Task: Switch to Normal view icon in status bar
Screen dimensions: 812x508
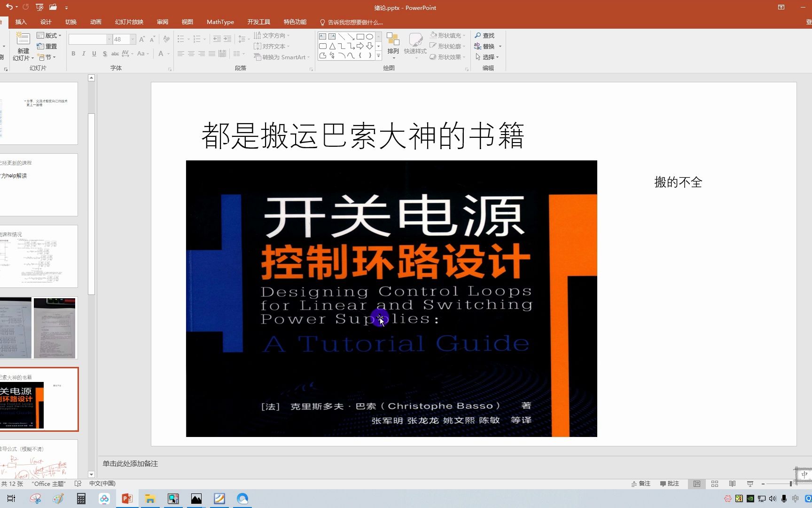Action: (697, 484)
